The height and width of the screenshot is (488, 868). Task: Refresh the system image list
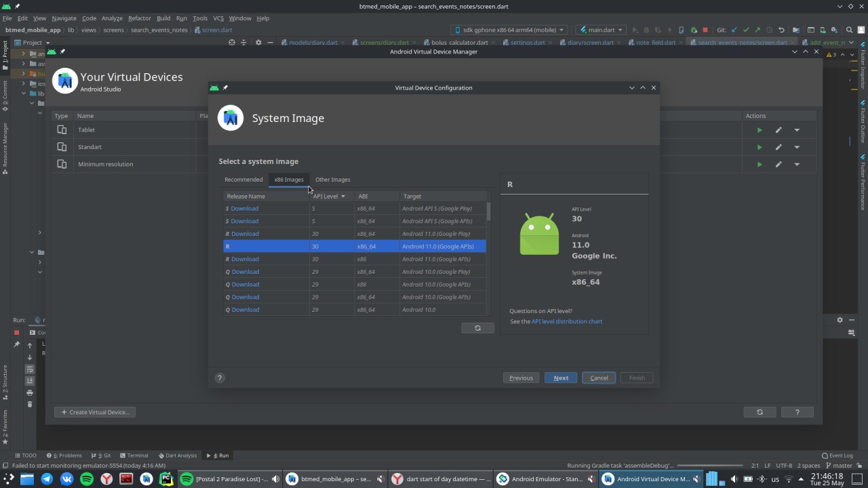tap(477, 328)
